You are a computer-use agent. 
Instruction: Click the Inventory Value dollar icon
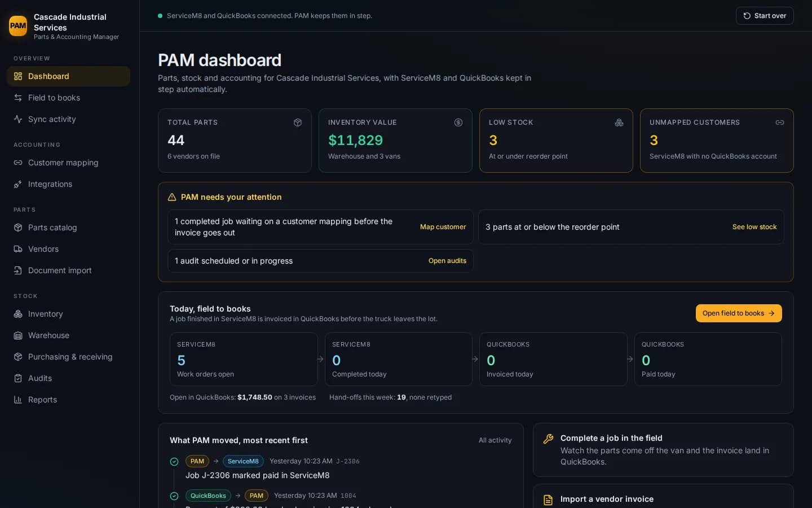(x=458, y=122)
